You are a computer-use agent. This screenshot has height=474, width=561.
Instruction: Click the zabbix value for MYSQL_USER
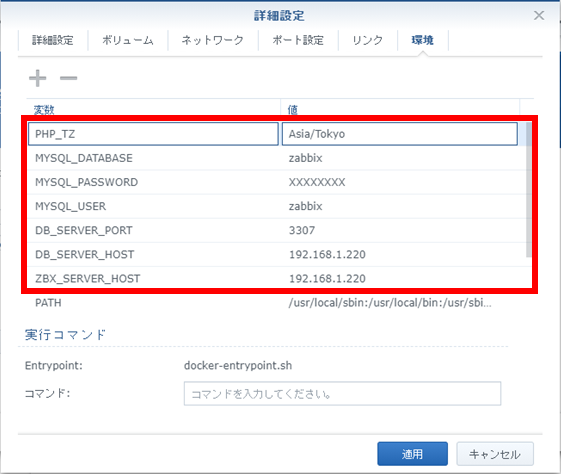pyautogui.click(x=306, y=206)
